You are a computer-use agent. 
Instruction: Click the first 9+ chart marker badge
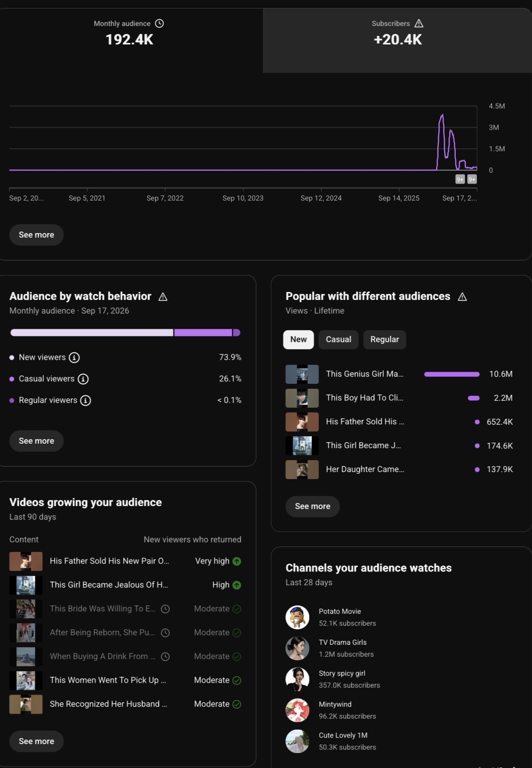[460, 179]
